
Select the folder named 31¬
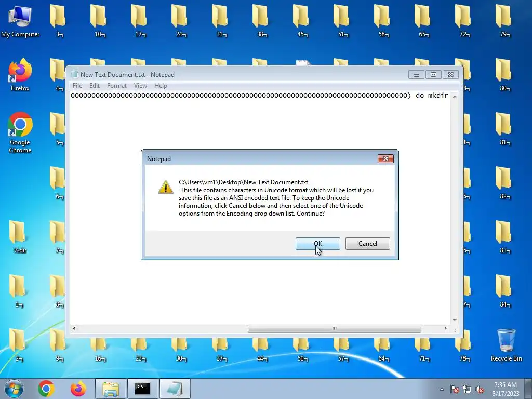[x=220, y=20]
